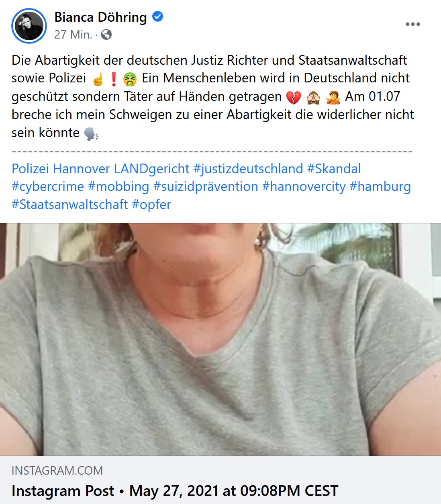
Task: Open the #cybercrime hashtag
Action: pos(48,187)
